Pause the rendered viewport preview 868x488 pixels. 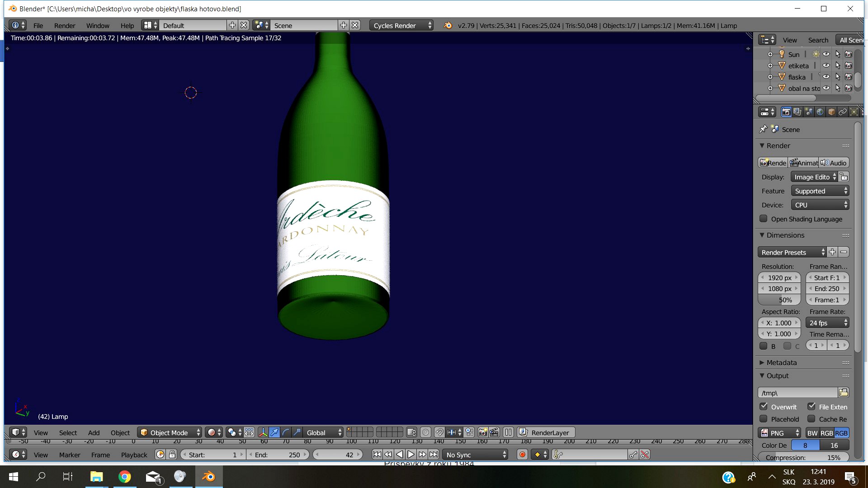508,432
